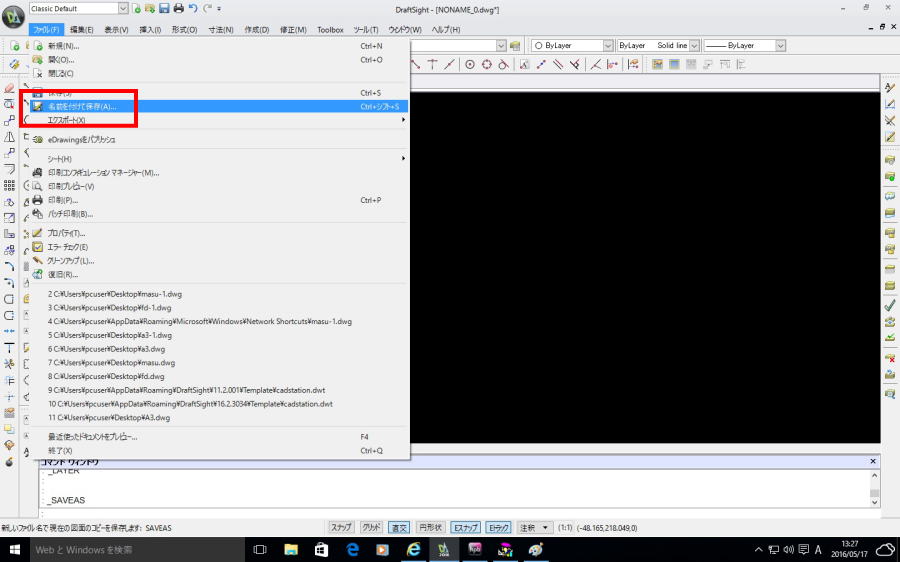The width and height of the screenshot is (900, 562).
Task: Toggle グリッド (Grid) in status bar
Action: pos(371,527)
